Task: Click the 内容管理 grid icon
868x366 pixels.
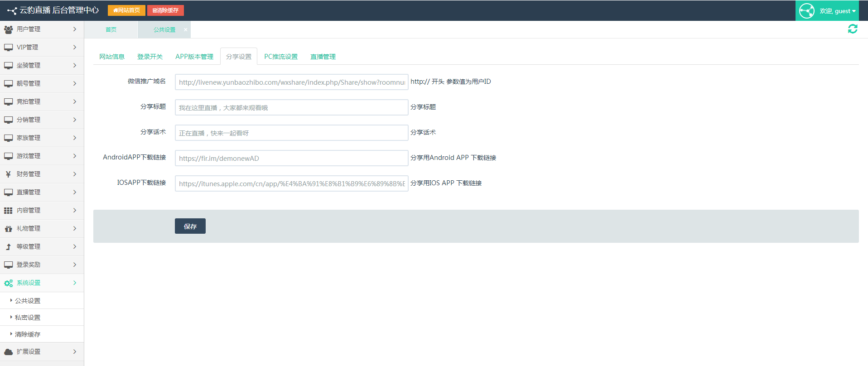Action: point(8,211)
